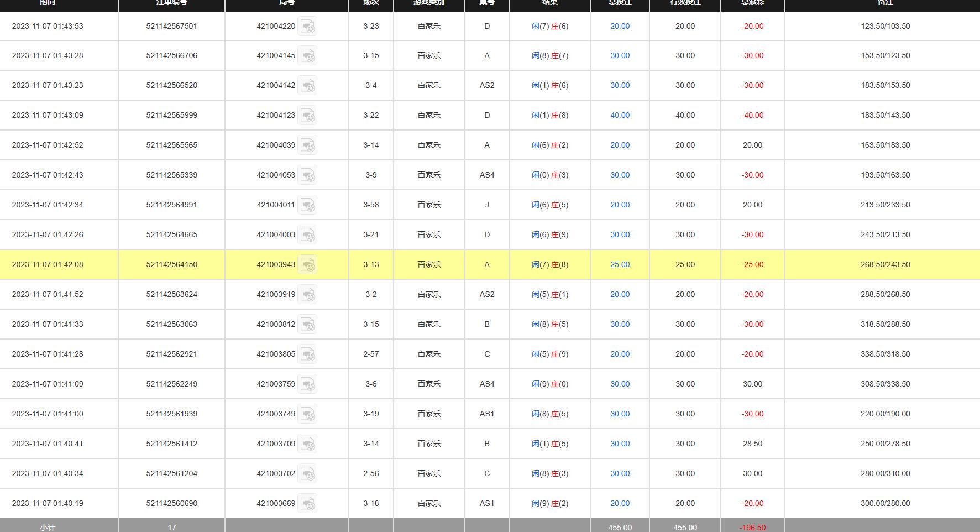Open video replay icon for round 421003669
This screenshot has width=980, height=532.
[x=307, y=504]
